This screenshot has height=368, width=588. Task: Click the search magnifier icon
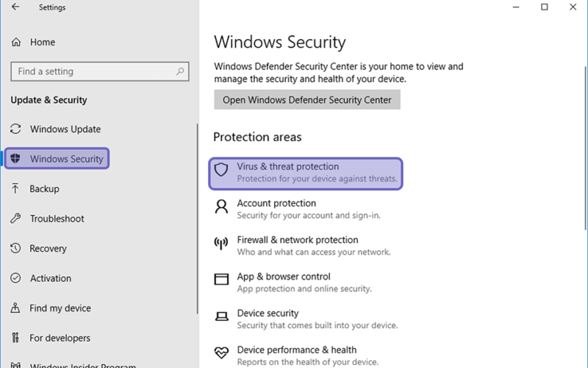pyautogui.click(x=180, y=71)
